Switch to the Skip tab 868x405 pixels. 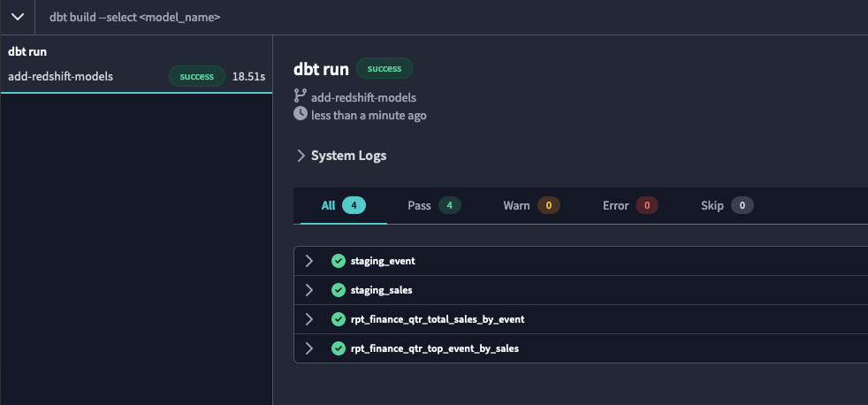(727, 205)
